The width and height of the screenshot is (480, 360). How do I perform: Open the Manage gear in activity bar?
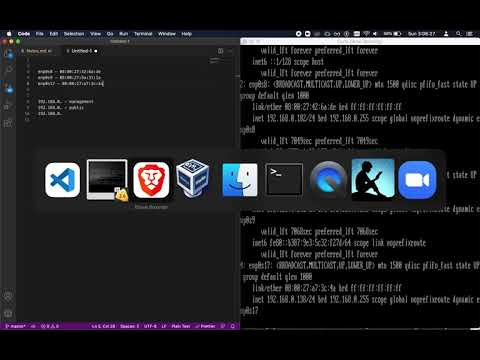(x=8, y=314)
